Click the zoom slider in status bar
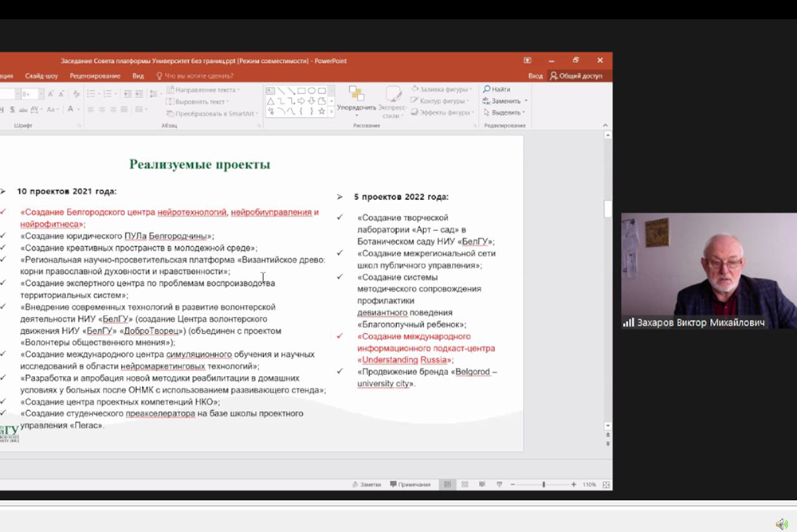The width and height of the screenshot is (797, 532). [544, 484]
